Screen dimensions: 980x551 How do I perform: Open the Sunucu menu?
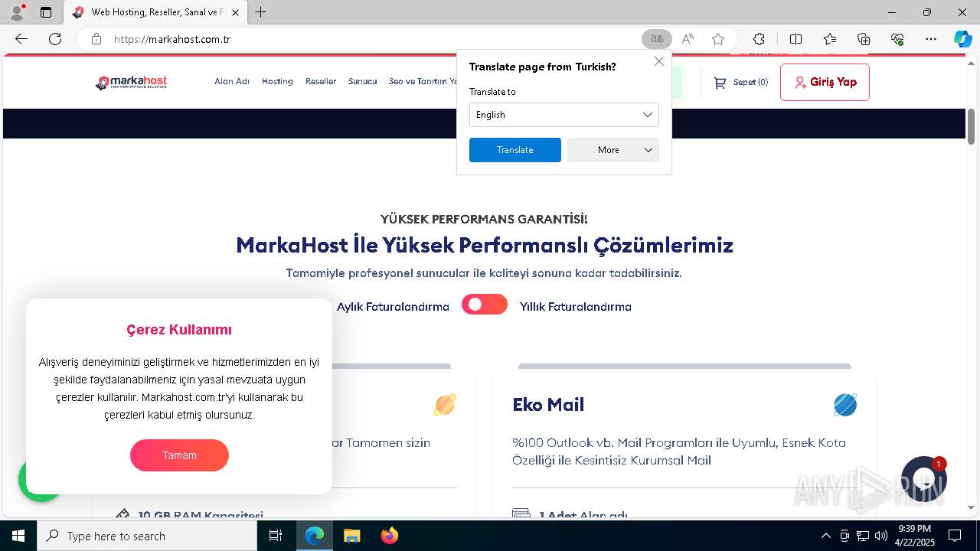click(362, 81)
